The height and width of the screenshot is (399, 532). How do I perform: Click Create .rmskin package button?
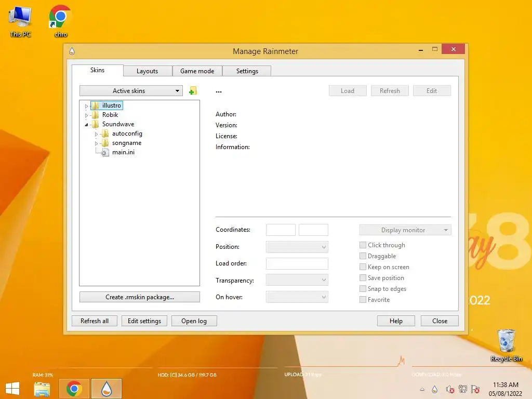point(139,297)
